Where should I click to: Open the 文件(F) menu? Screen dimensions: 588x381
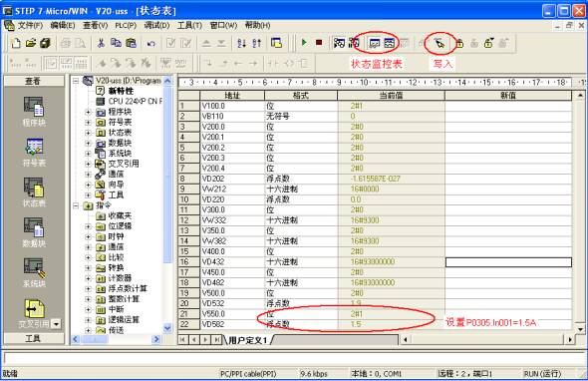point(30,26)
